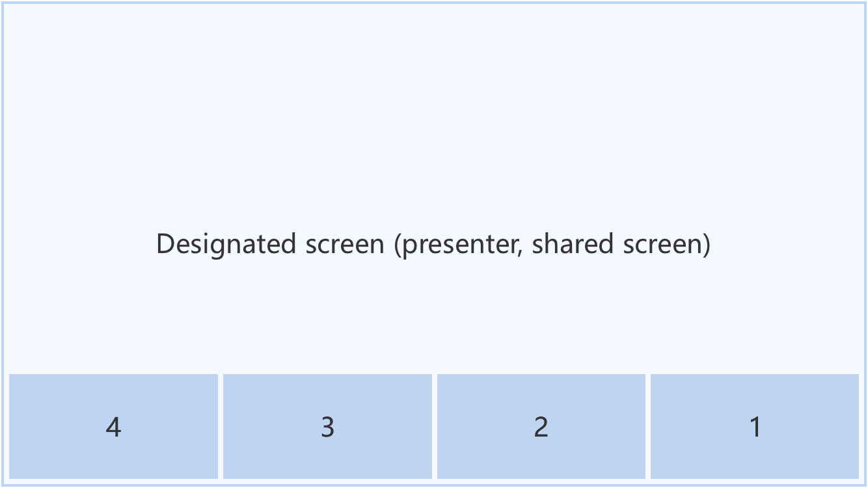Click the words "shared screen" in the label

(x=619, y=244)
